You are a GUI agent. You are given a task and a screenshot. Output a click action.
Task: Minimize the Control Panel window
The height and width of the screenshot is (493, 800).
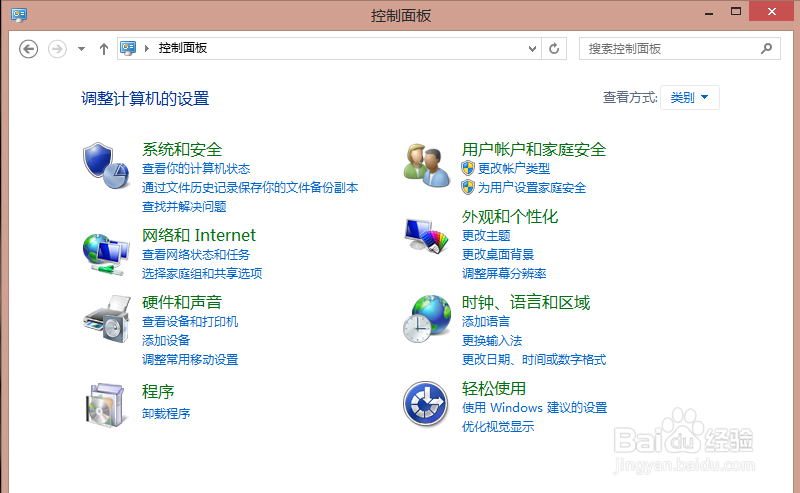(x=709, y=12)
